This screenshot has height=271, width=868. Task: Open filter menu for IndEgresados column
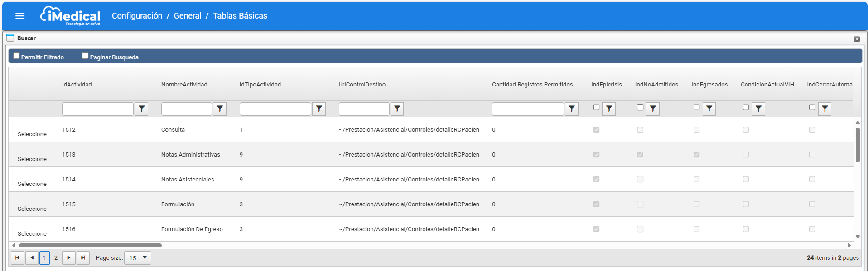click(709, 109)
